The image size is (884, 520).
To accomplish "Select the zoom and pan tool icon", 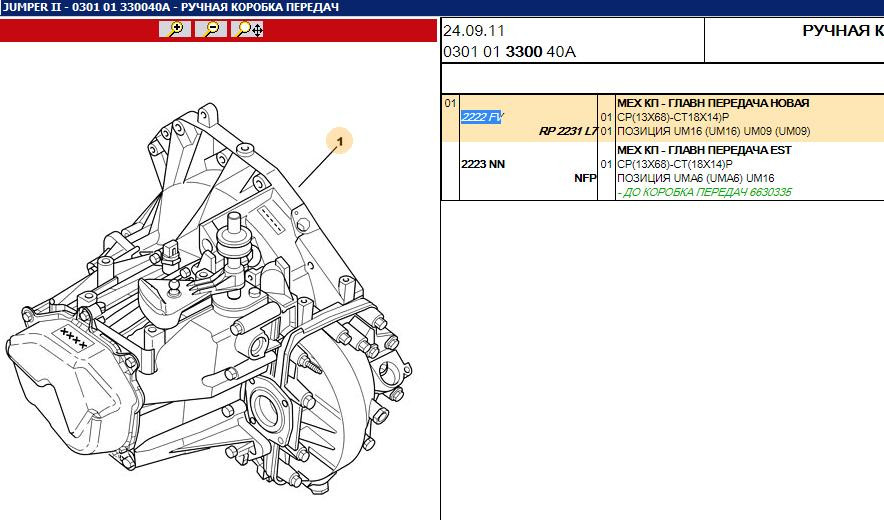I will coord(248,30).
